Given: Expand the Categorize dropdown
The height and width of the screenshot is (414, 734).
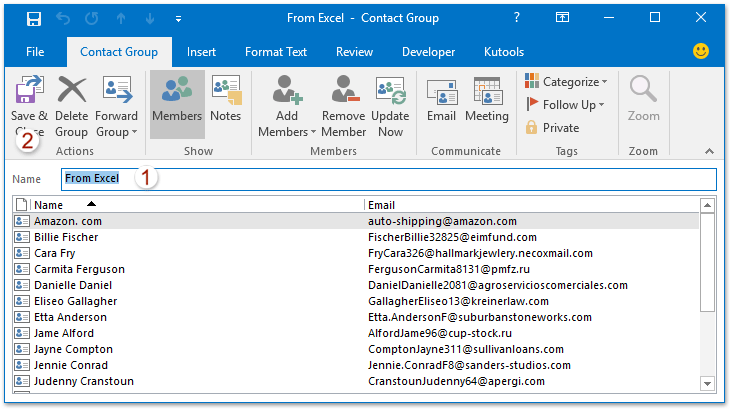Looking at the screenshot, I should 567,82.
